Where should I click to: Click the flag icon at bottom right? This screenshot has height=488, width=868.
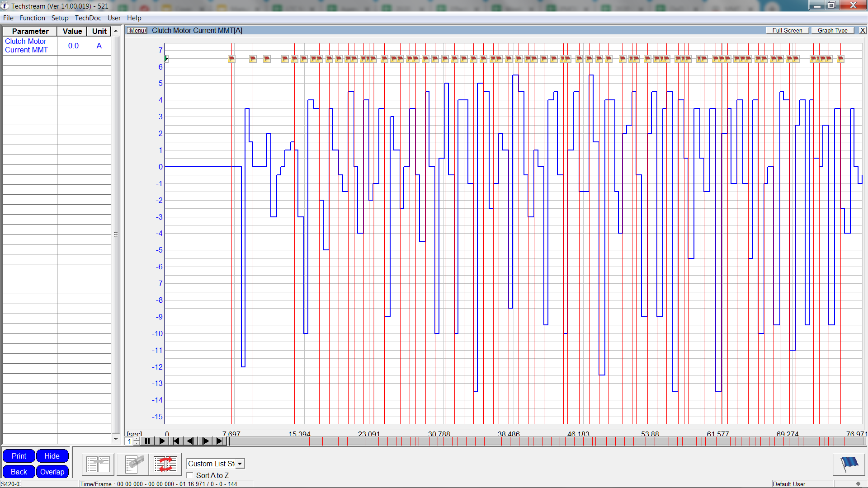tap(849, 465)
